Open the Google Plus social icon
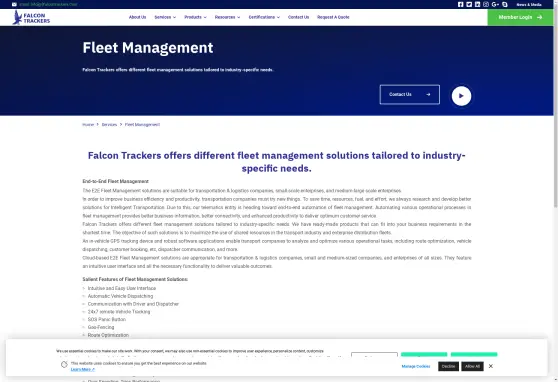 (495, 4)
